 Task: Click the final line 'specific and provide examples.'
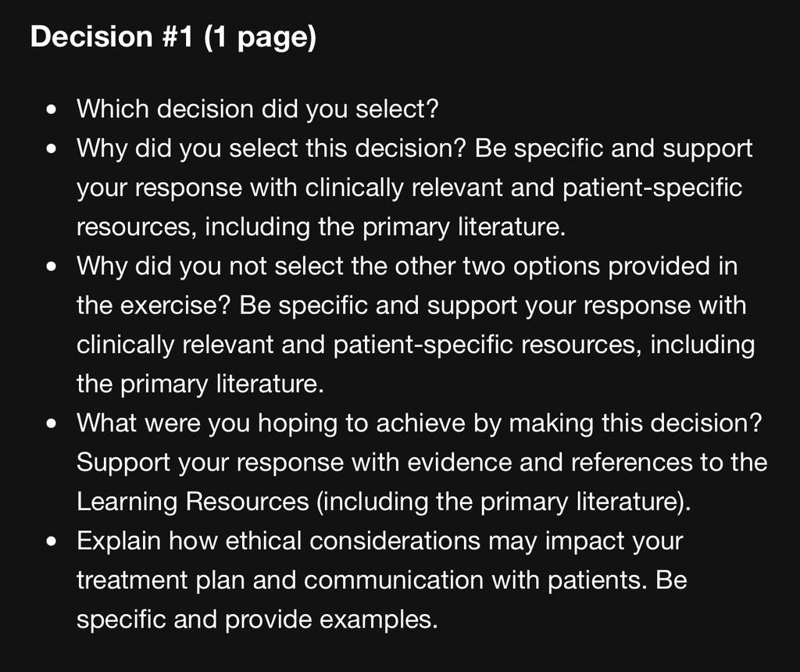click(257, 620)
